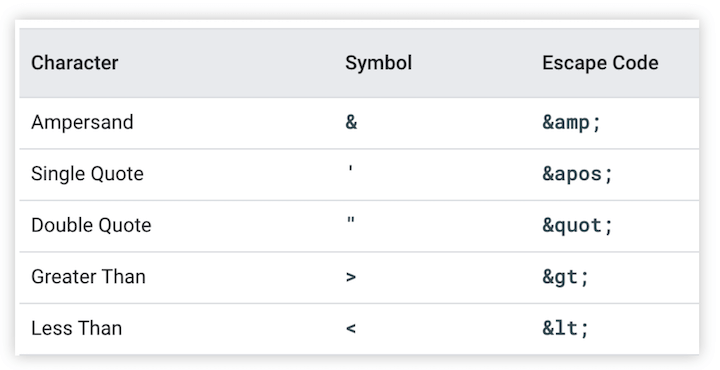
Task: Click the &apos; escape code
Action: 577,174
